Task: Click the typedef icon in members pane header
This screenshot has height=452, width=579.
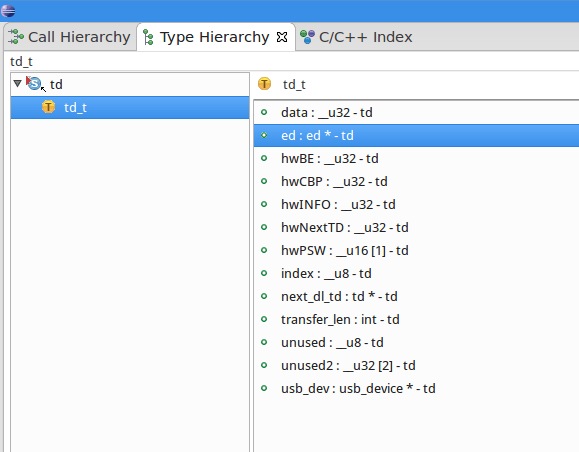Action: [264, 84]
